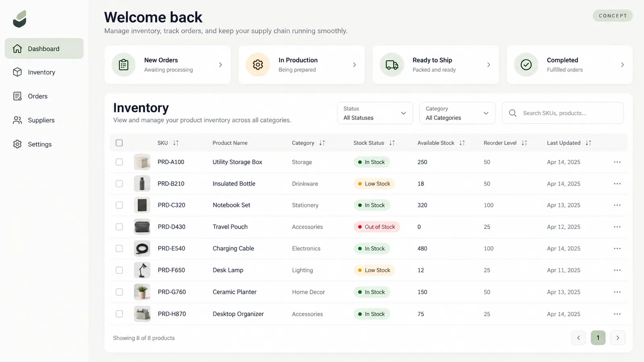This screenshot has width=644, height=362.
Task: Sort by Stock Status using its arrows
Action: [x=392, y=143]
